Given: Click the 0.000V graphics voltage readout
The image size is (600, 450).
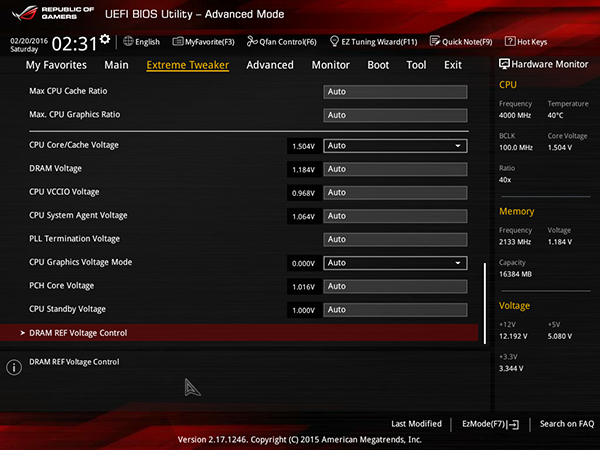Looking at the screenshot, I should (303, 263).
